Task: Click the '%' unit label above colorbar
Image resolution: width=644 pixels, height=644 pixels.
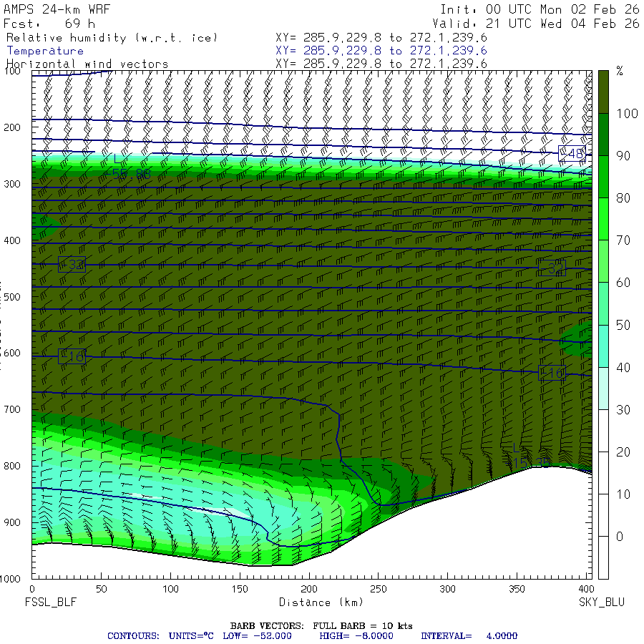Action: point(620,71)
